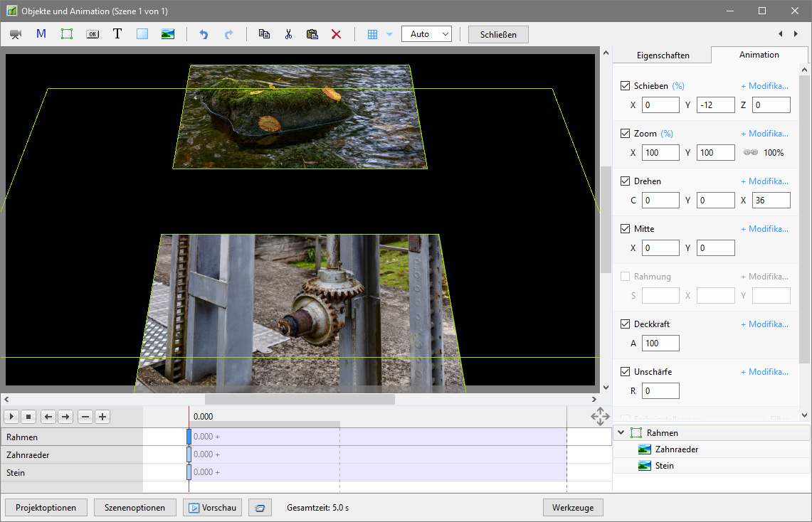This screenshot has width=812, height=522.
Task: Click the blue M mask tool
Action: pos(41,34)
